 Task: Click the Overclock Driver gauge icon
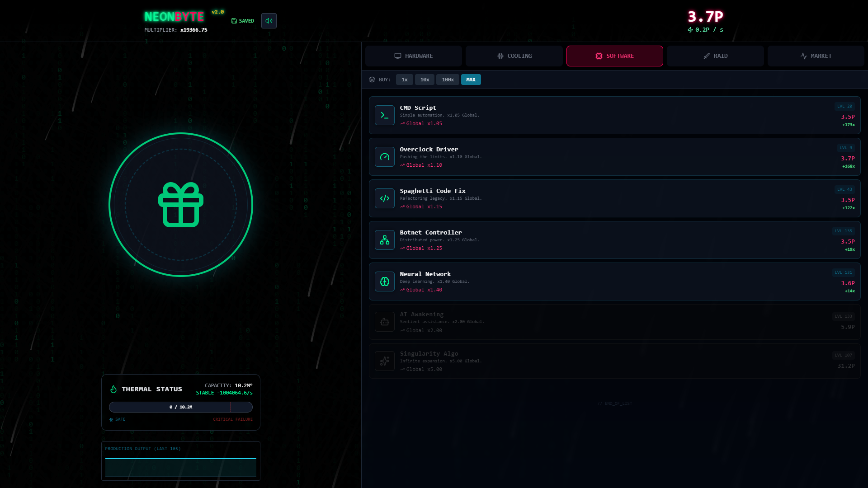[x=385, y=157]
